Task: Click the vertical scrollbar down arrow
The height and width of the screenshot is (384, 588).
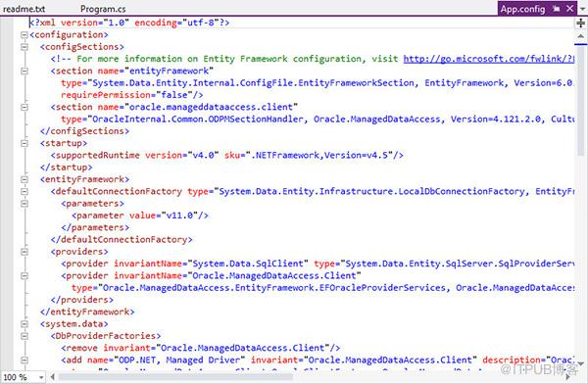Action: click(581, 363)
